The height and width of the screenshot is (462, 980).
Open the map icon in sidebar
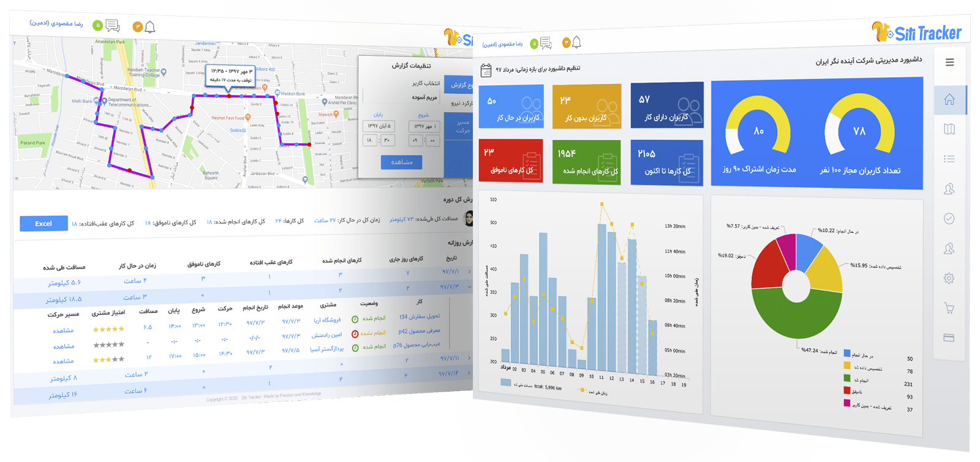point(949,129)
